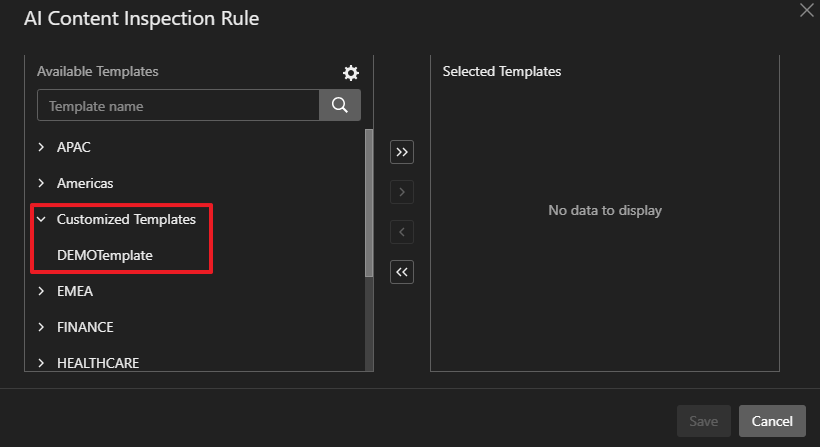Click the Save button
This screenshot has height=447, width=820.
(x=704, y=421)
